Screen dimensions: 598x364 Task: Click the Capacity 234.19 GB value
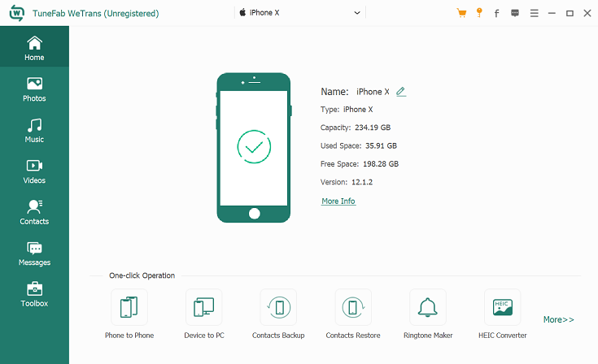pos(373,128)
